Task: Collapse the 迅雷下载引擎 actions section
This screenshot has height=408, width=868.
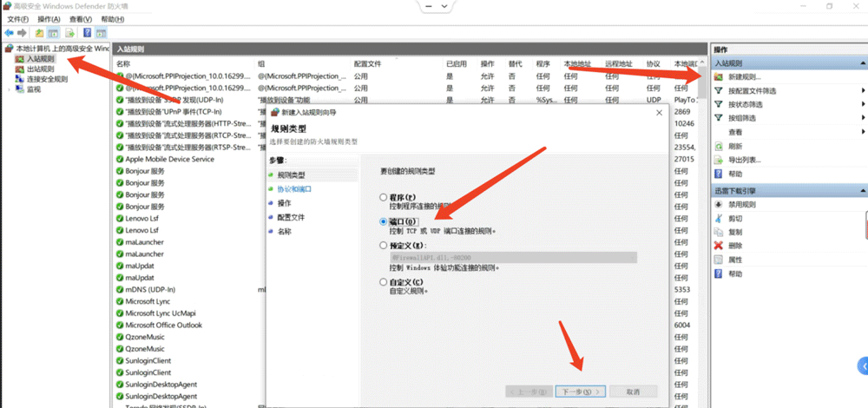Action: pyautogui.click(x=863, y=190)
